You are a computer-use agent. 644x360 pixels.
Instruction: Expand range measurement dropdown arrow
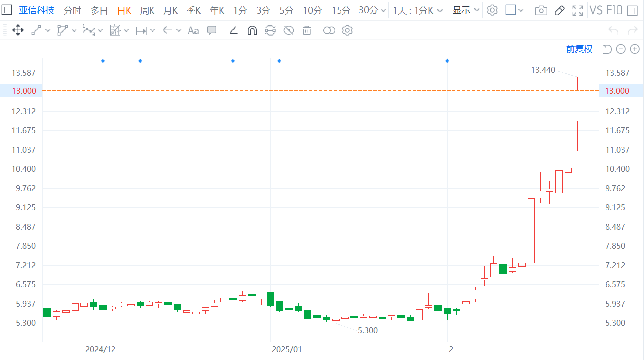(x=152, y=31)
